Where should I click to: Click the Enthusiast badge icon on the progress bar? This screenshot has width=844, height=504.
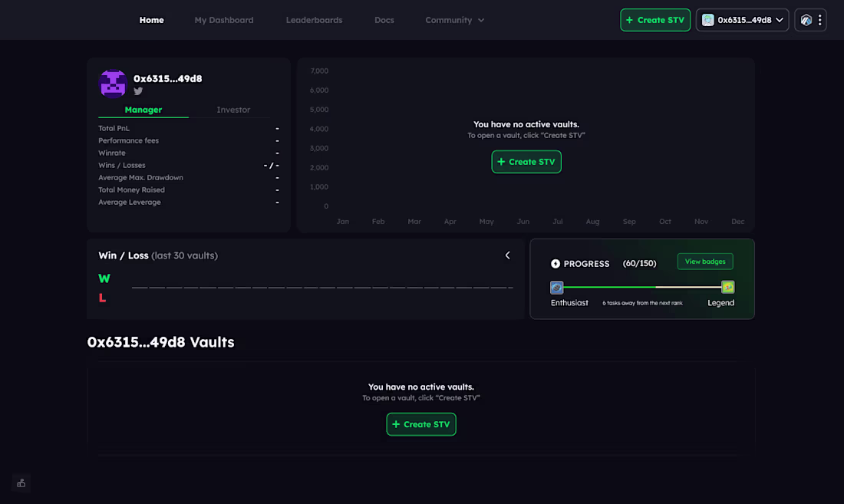point(556,286)
